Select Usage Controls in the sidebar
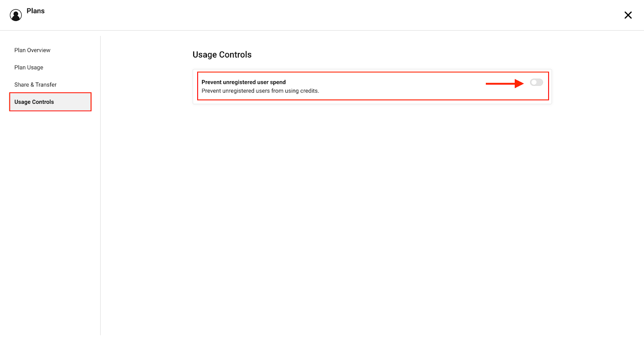 tap(34, 102)
